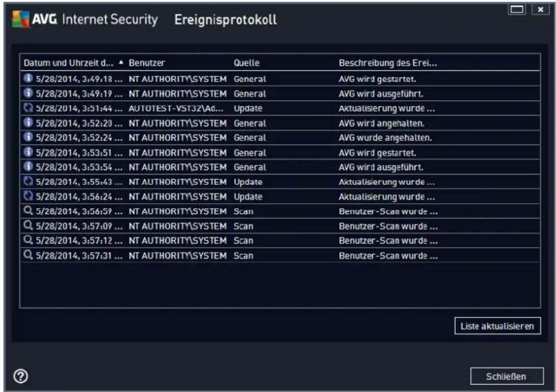Select the AUTOTEST-VST32 update row
Screen dimensions: 556x392
[280, 108]
